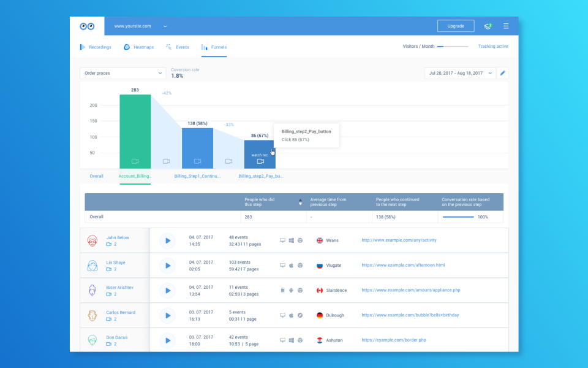Select the Billing_Step1_Continu funnel step tab
Screen dimensions: 588x368
coord(197,175)
